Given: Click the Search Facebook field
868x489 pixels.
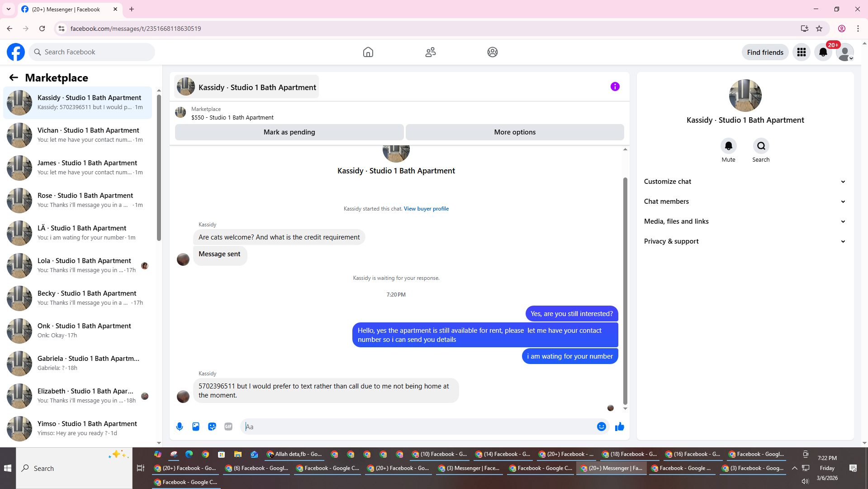Looking at the screenshot, I should pyautogui.click(x=92, y=52).
